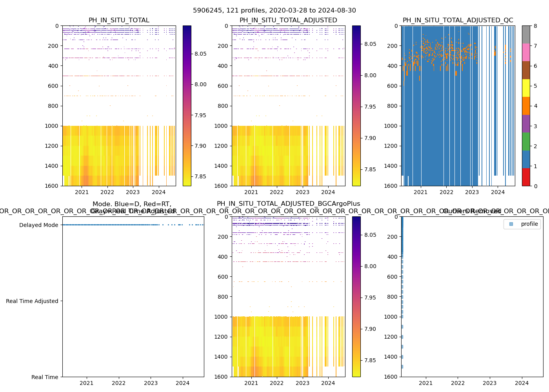This screenshot has width=549, height=392.
Task: Click the top-middle PH_IN_SITU_TOTAL_ADJUSTED plot title
Action: [288, 20]
